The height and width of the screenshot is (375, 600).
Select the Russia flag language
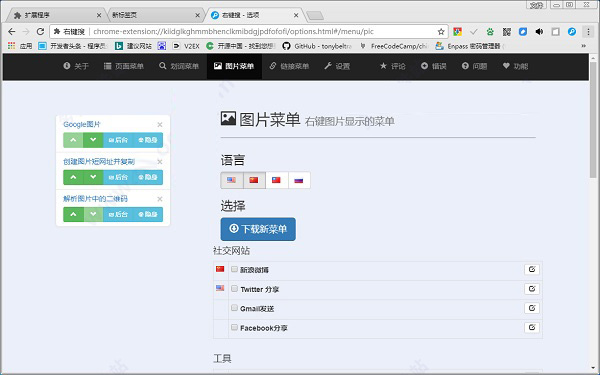coord(299,180)
